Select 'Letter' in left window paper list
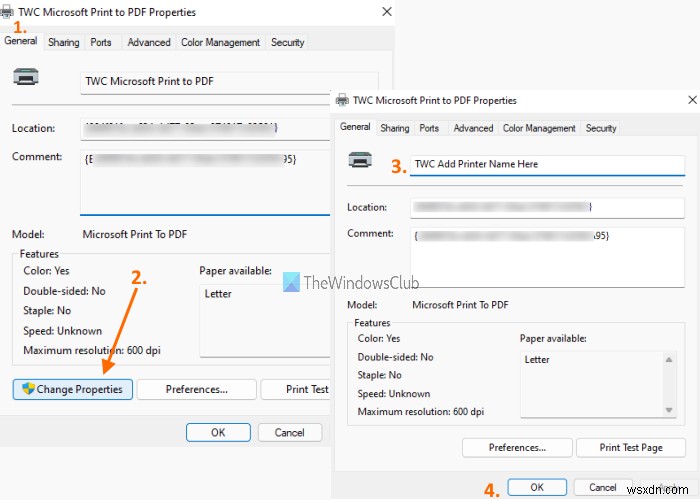 [218, 294]
